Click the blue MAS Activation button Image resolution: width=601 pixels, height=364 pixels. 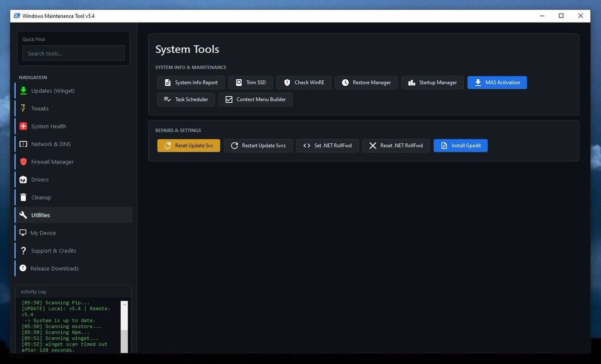[497, 82]
